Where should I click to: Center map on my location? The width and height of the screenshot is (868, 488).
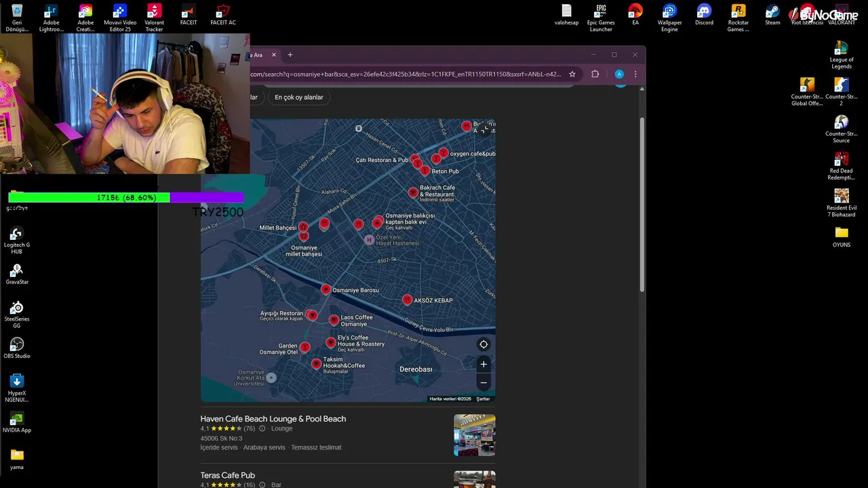pyautogui.click(x=484, y=344)
